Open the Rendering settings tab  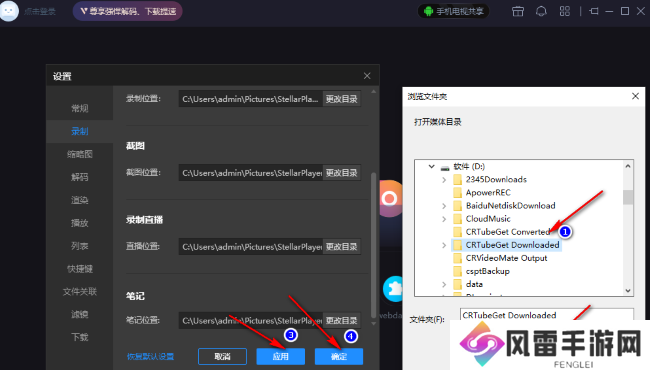pos(80,200)
